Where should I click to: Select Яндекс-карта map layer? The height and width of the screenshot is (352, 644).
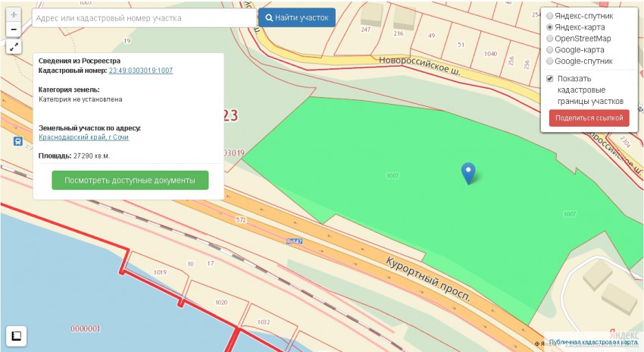click(x=550, y=27)
